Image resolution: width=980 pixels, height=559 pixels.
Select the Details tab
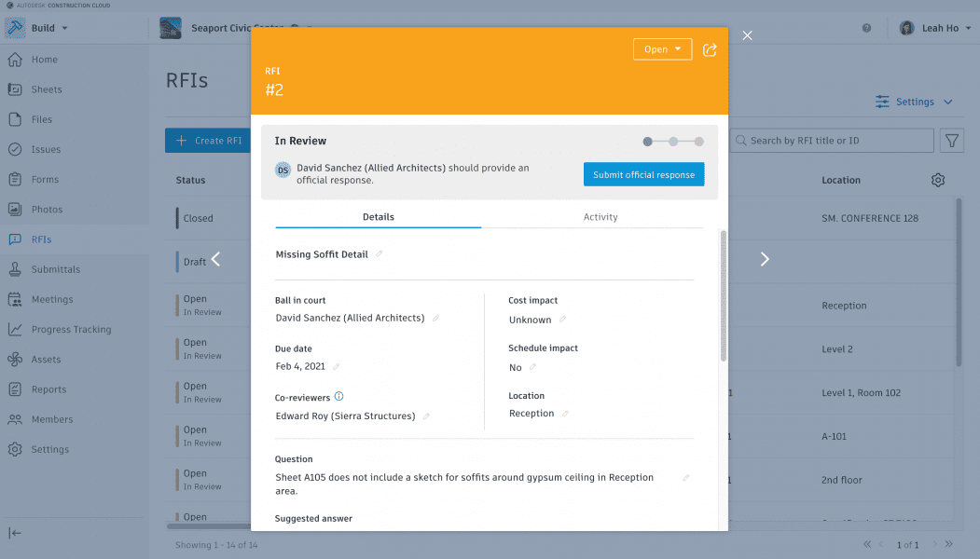pos(379,217)
